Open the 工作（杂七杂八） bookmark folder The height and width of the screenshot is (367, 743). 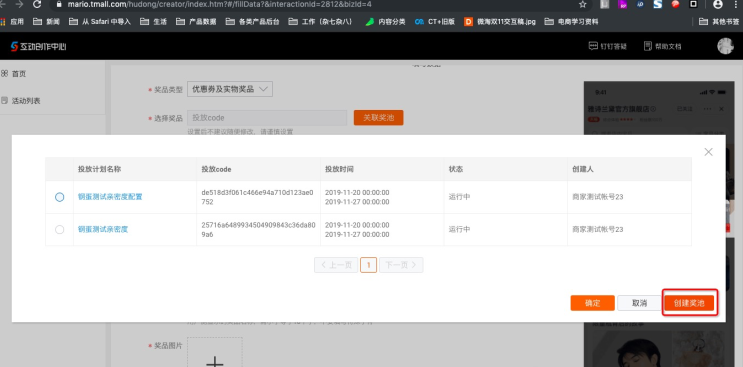tap(321, 22)
